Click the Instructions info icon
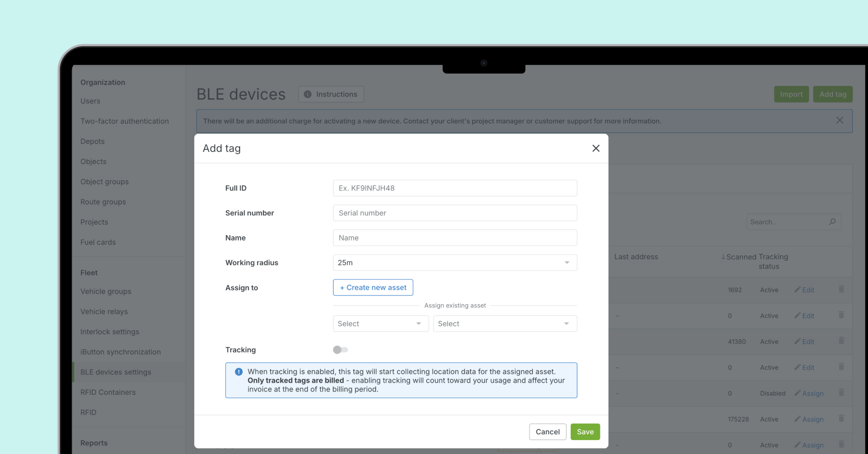The image size is (868, 454). pyautogui.click(x=308, y=94)
